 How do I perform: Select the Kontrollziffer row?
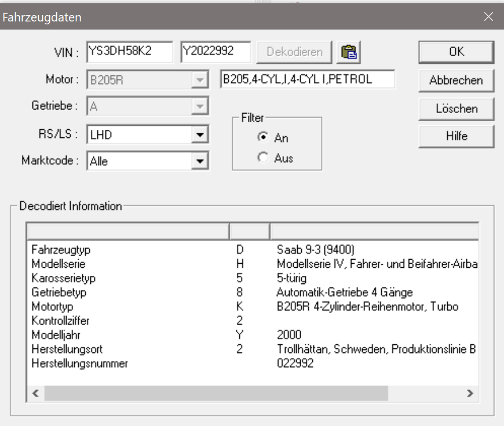pyautogui.click(x=253, y=321)
